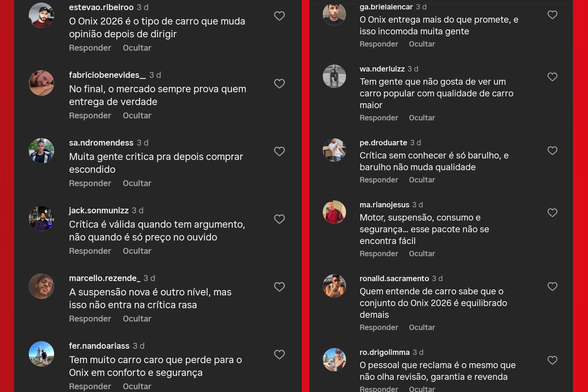Open jack.sonmunizz username link
Screen dimensions: 588x392
pyautogui.click(x=99, y=211)
